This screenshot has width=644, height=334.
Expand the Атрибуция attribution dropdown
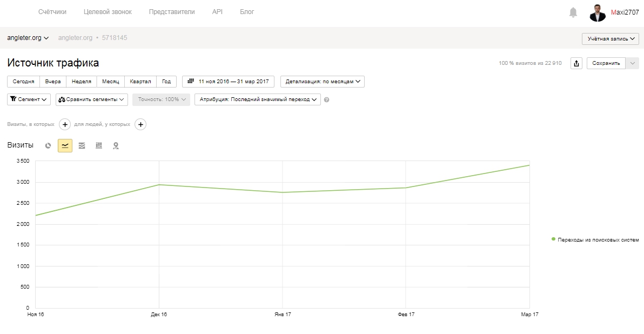point(258,99)
